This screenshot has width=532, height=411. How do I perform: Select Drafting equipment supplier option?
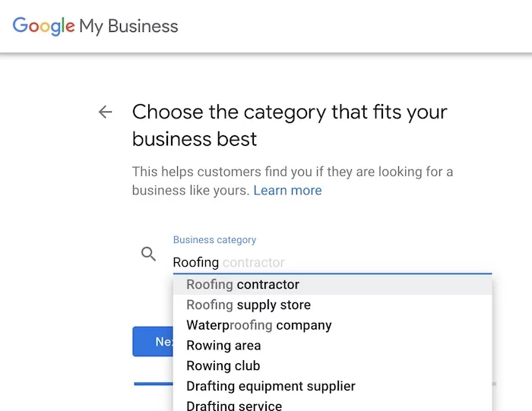pyautogui.click(x=332, y=386)
